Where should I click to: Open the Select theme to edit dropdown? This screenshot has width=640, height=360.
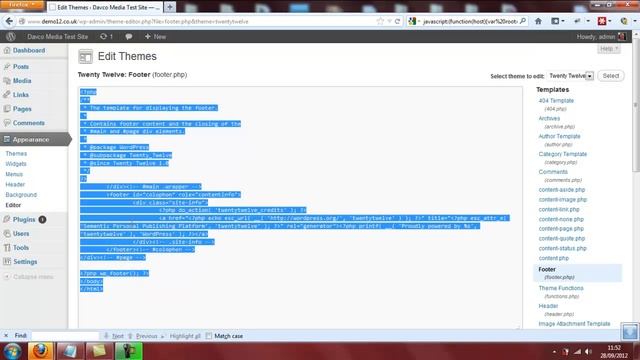coord(571,76)
